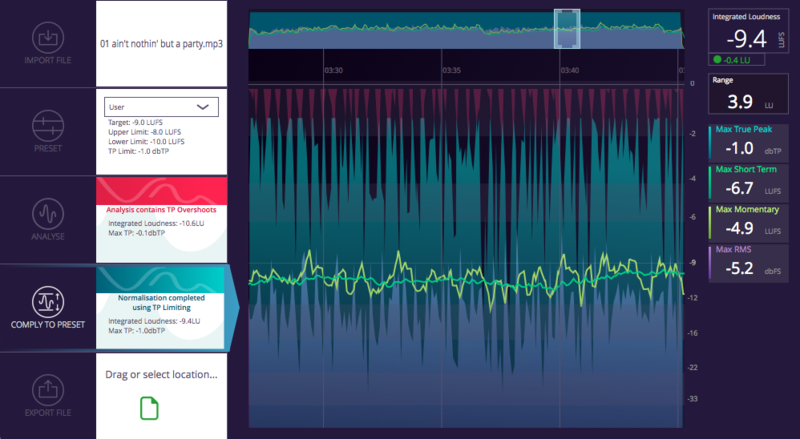Click the Import File icon
The height and width of the screenshot is (439, 800).
(x=47, y=37)
